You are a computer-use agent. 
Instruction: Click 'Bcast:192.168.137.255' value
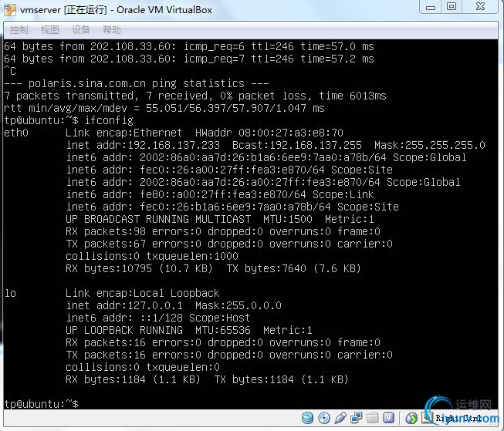[297, 145]
